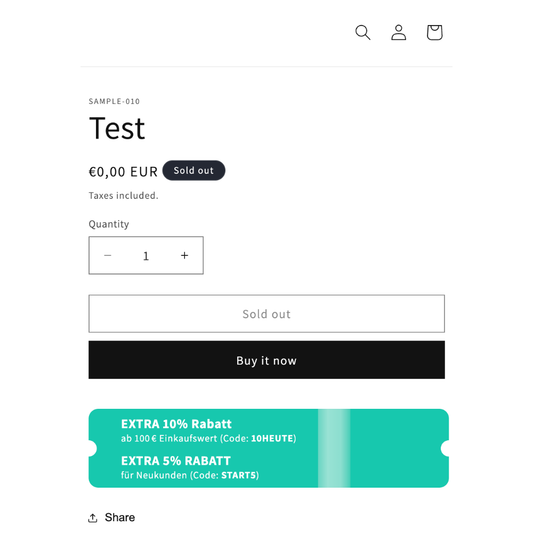Open the search magnifier icon
Viewport: 533px width, 533px height.
pyautogui.click(x=362, y=33)
